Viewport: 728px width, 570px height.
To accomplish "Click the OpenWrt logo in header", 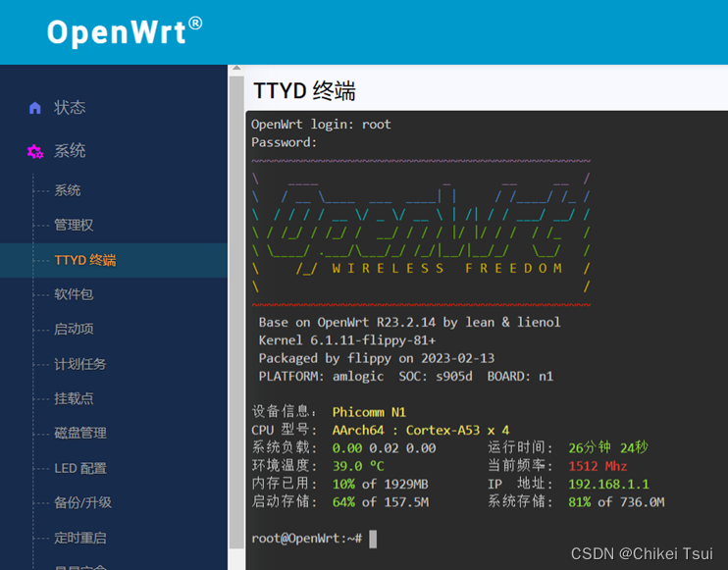I will (x=125, y=31).
